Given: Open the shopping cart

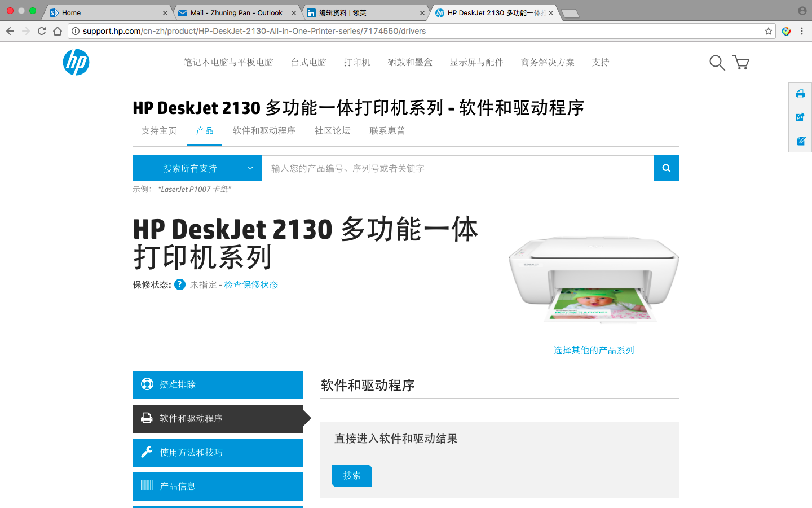Looking at the screenshot, I should [x=741, y=63].
